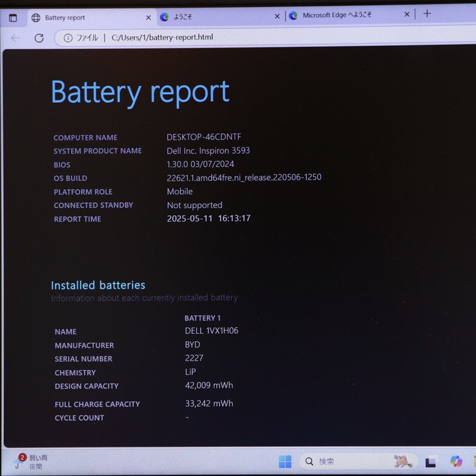Select the Not supported value
The width and height of the screenshot is (476, 476).
(x=195, y=205)
